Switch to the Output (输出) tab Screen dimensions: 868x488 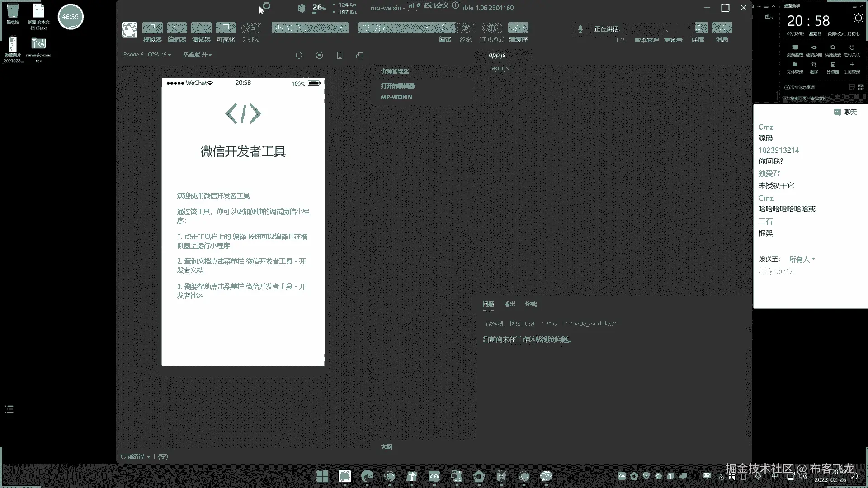[x=509, y=304]
